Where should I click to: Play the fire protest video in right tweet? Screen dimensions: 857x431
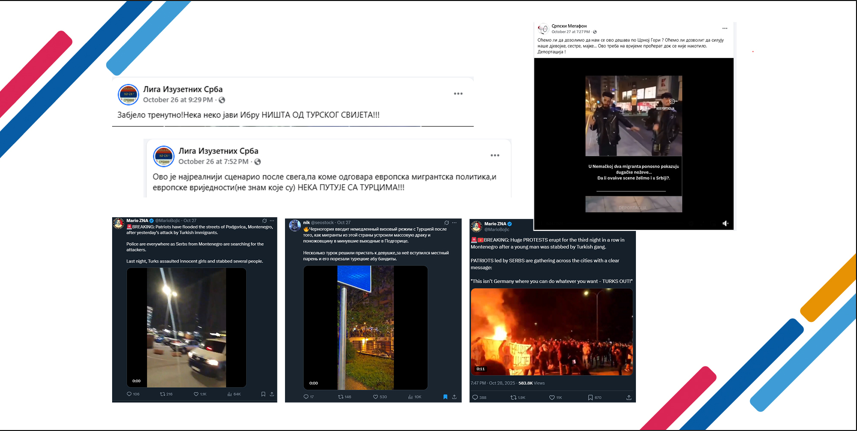point(552,332)
